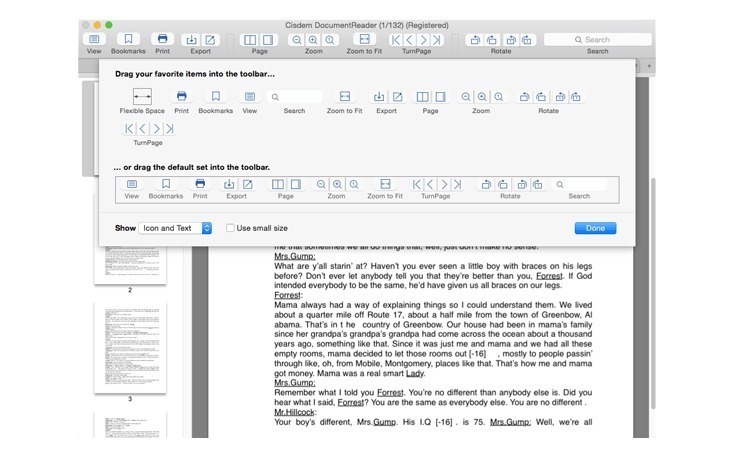The width and height of the screenshot is (736, 461).
Task: Rotate current page right in main toolbar
Action: 492,40
